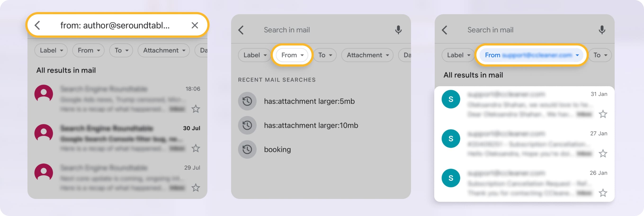This screenshot has width=644, height=216.
Task: Star the 26 Jan email in the results
Action: 603,193
